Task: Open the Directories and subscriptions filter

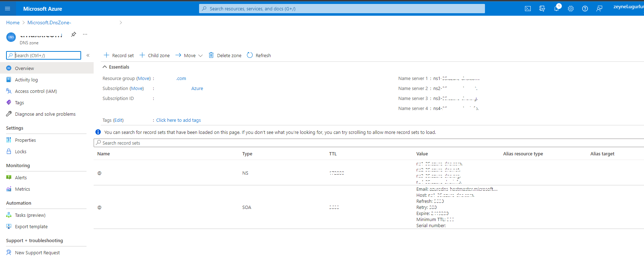Action: tap(542, 9)
